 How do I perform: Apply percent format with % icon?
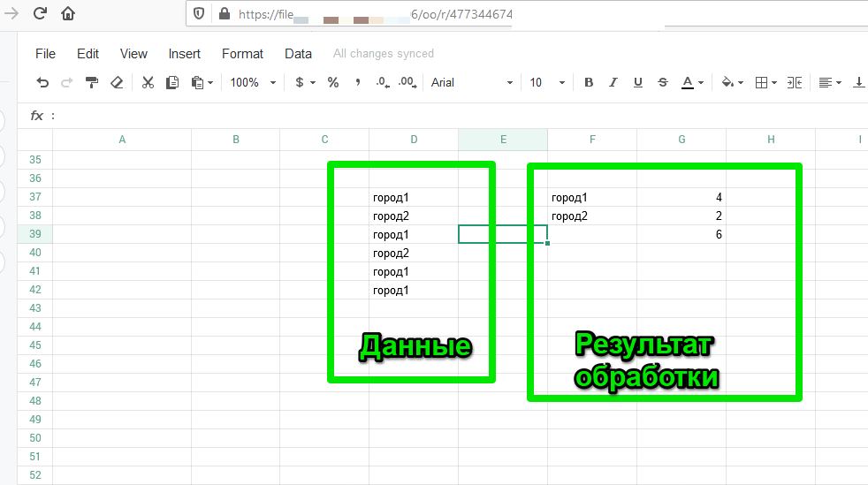tap(332, 82)
